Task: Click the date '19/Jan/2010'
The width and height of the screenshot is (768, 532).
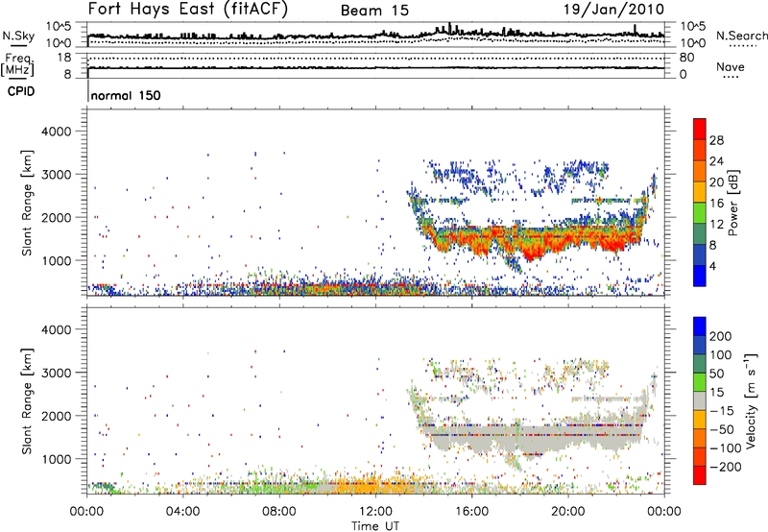Action: [614, 10]
